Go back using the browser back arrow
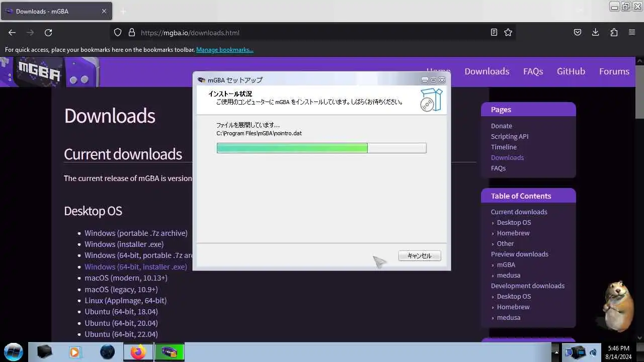The height and width of the screenshot is (362, 644). [x=12, y=32]
